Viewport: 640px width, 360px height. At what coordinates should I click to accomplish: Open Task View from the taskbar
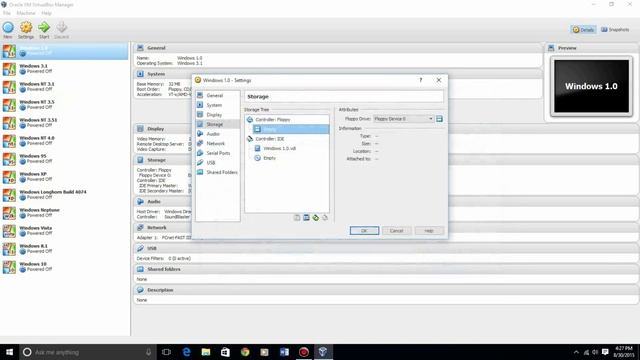tap(167, 352)
